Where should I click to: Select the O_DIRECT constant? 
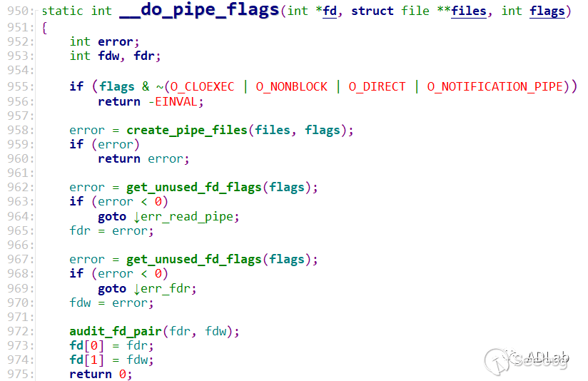click(377, 86)
